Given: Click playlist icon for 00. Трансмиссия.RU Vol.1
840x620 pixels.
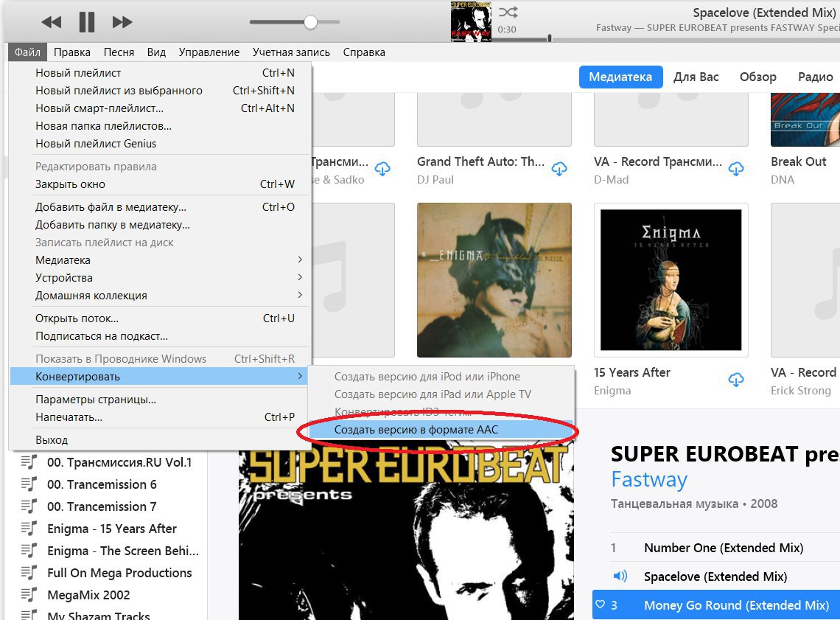Looking at the screenshot, I should click(29, 462).
